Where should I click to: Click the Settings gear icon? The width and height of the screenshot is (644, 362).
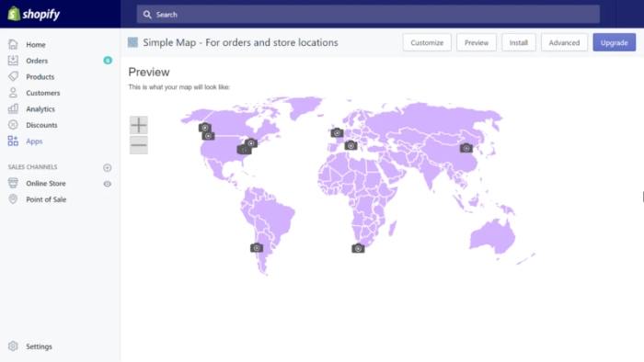click(13, 346)
